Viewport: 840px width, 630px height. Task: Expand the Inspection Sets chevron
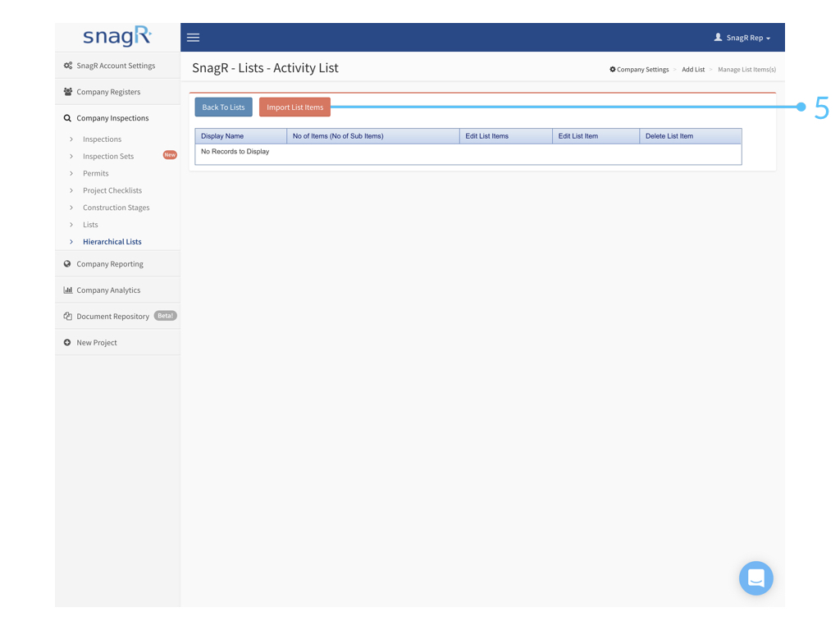pyautogui.click(x=71, y=156)
